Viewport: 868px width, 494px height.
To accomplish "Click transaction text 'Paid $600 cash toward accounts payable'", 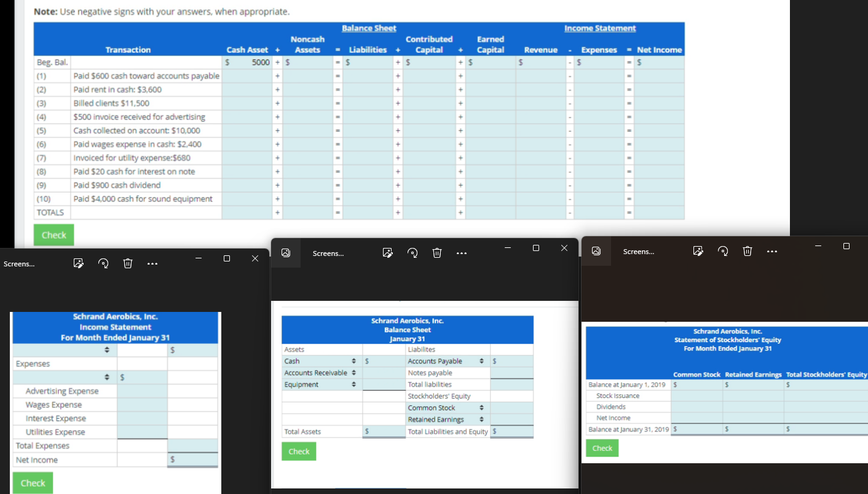I will point(146,76).
